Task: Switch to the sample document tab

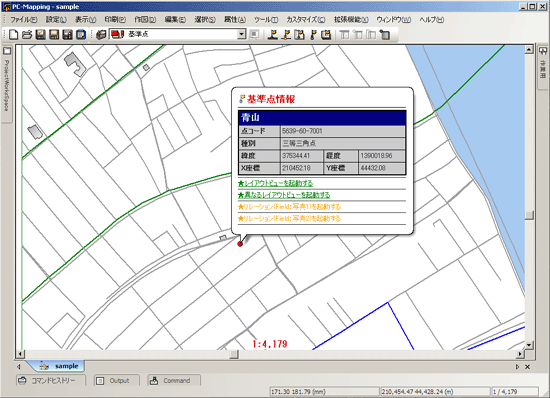Action: coord(59,366)
